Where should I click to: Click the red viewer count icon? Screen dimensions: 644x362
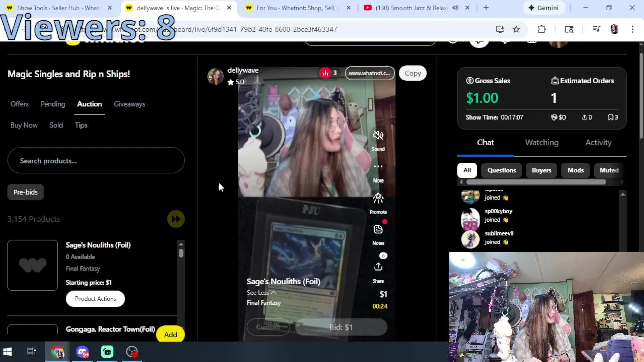tap(325, 73)
